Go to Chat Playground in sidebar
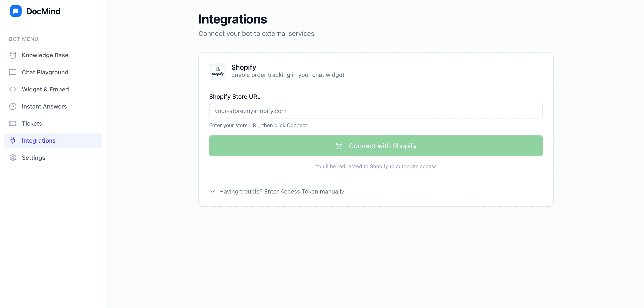The width and height of the screenshot is (644, 308). [45, 72]
